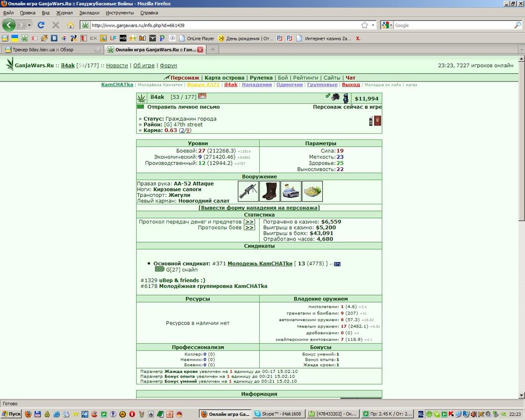
Task: Click the mail envelope icon next to il4ak level
Action: click(202, 96)
